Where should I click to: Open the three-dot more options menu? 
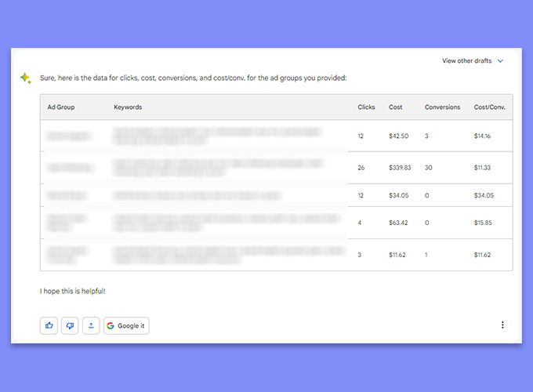(502, 325)
